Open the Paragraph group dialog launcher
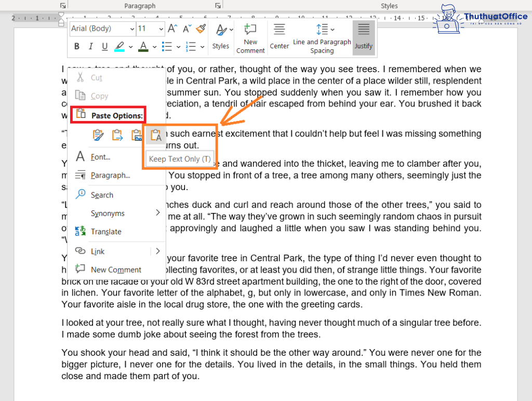Image resolution: width=532 pixels, height=401 pixels. [218, 5]
